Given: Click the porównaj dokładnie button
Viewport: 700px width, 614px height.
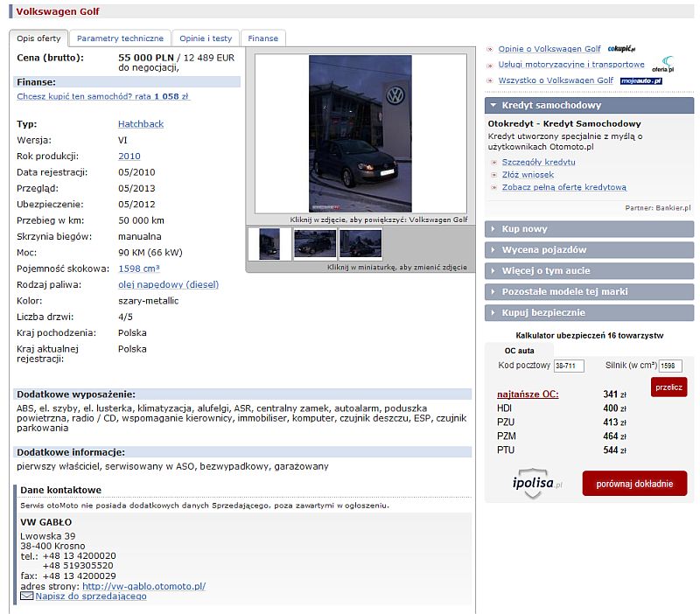Looking at the screenshot, I should 634,484.
